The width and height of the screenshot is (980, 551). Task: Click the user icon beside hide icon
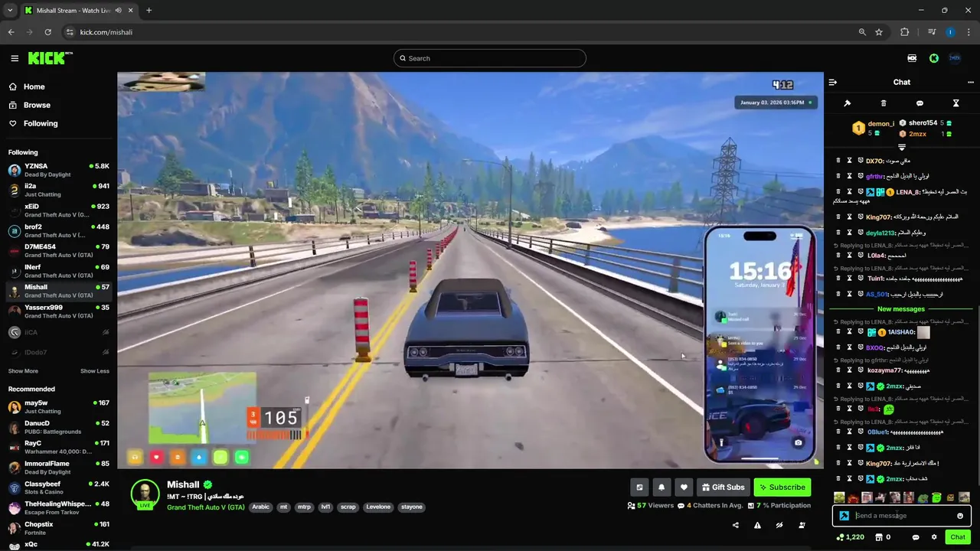click(x=802, y=525)
